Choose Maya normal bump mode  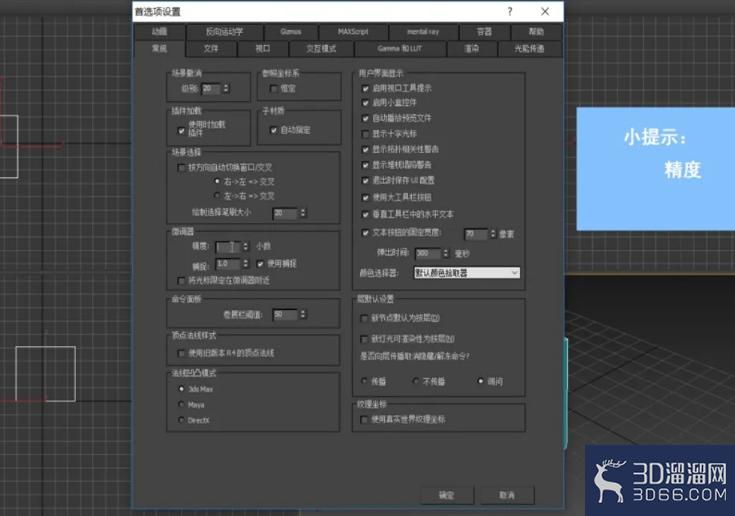coord(181,404)
